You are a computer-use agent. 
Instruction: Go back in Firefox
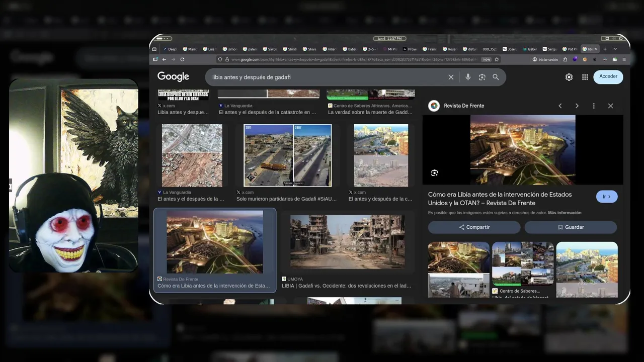tap(164, 59)
